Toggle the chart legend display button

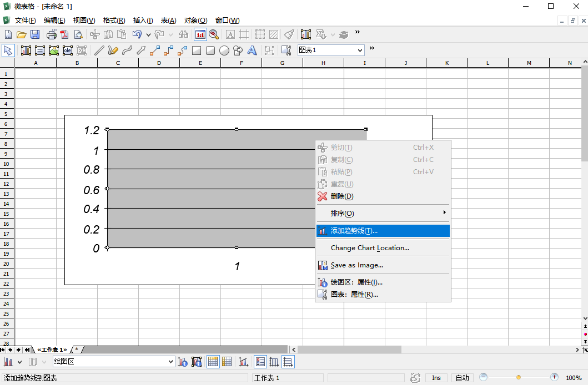click(260, 362)
